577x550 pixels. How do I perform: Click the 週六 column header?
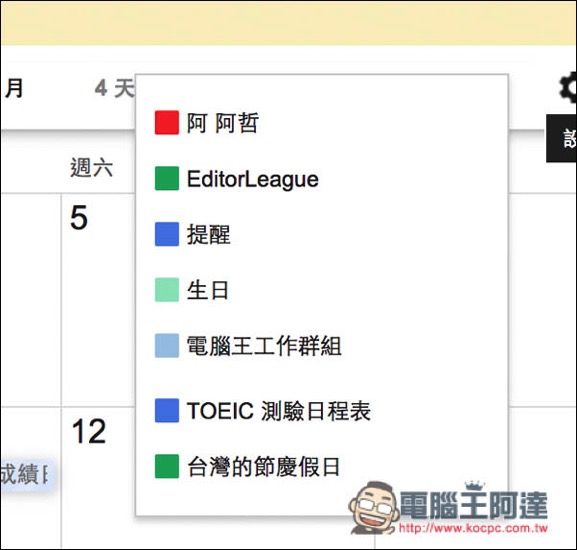click(91, 168)
